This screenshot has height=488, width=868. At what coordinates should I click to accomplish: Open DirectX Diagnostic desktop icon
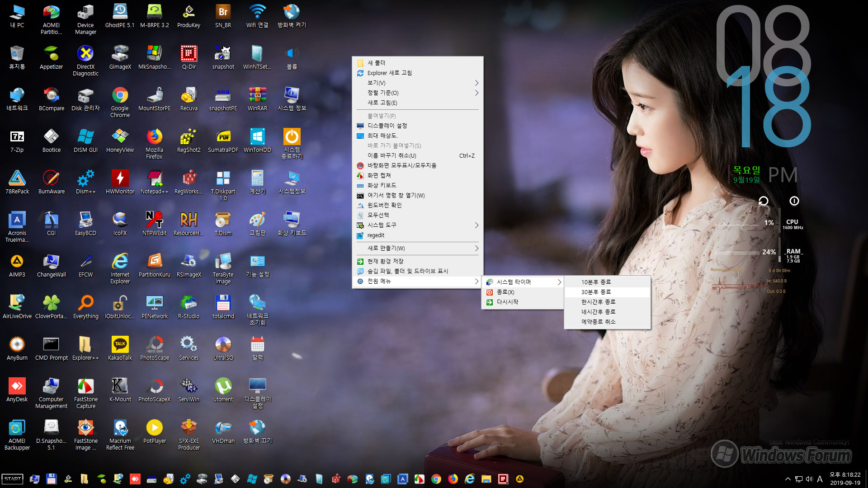(85, 61)
